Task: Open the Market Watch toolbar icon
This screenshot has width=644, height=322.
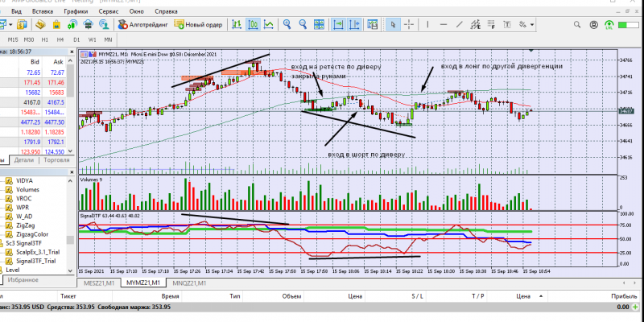Action: [22, 24]
